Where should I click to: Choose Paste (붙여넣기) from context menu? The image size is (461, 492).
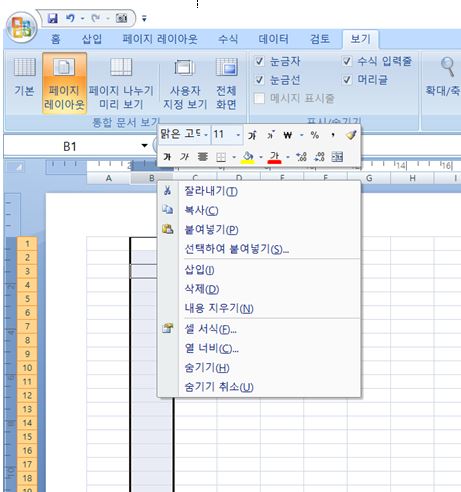point(259,230)
